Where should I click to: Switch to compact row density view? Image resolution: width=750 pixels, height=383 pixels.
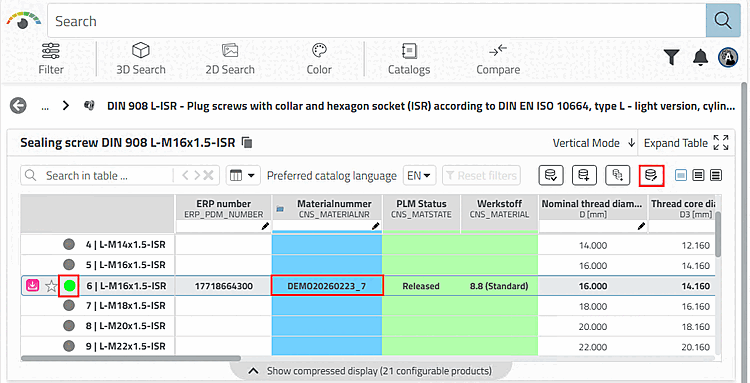(x=681, y=175)
